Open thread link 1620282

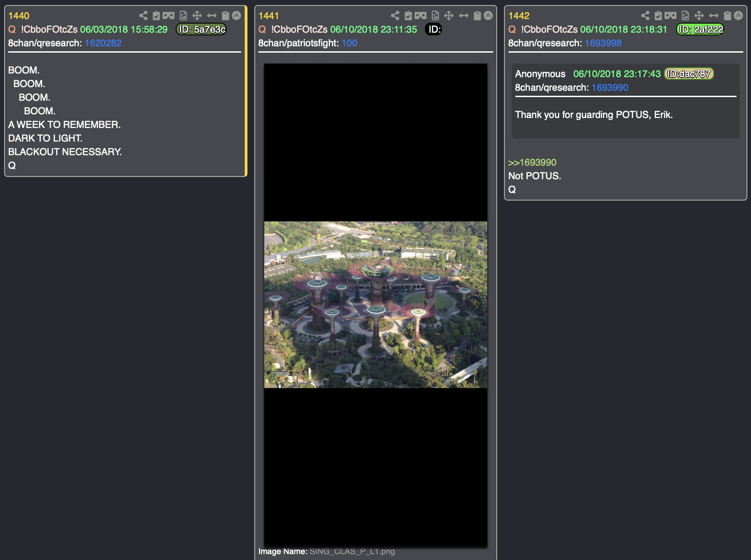pos(103,43)
